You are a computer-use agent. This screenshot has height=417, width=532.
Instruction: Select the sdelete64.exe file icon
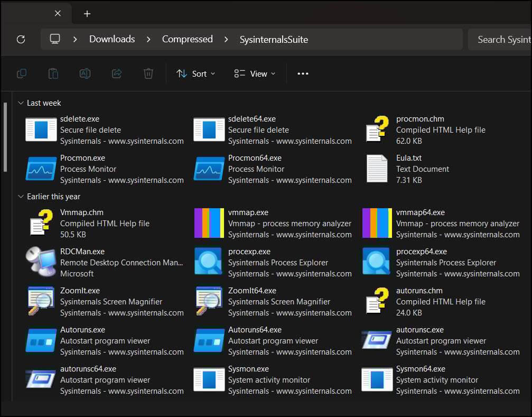click(x=209, y=129)
